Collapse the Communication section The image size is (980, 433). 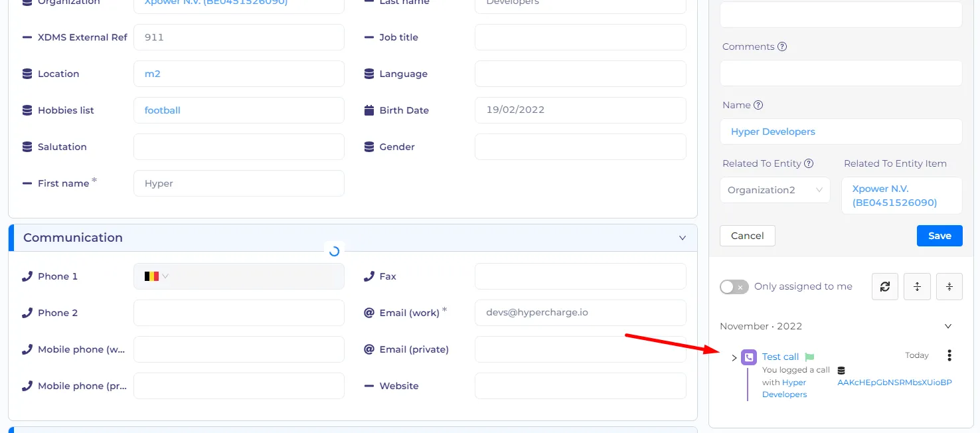click(x=683, y=238)
